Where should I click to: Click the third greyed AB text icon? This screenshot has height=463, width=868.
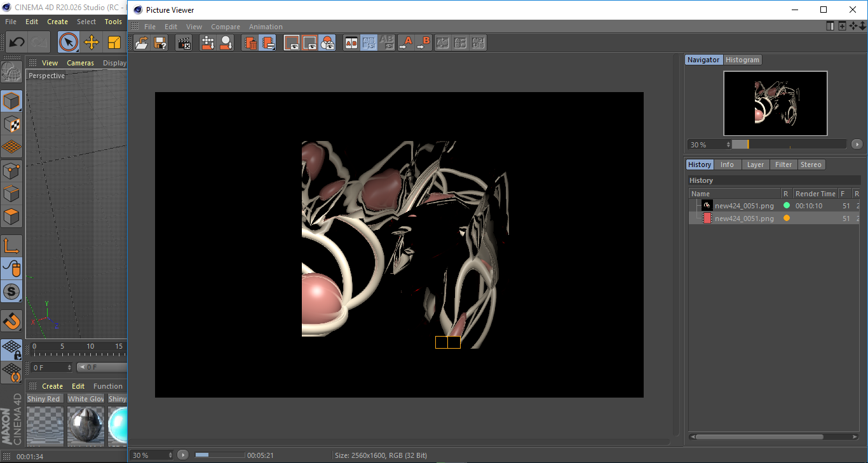tap(478, 43)
